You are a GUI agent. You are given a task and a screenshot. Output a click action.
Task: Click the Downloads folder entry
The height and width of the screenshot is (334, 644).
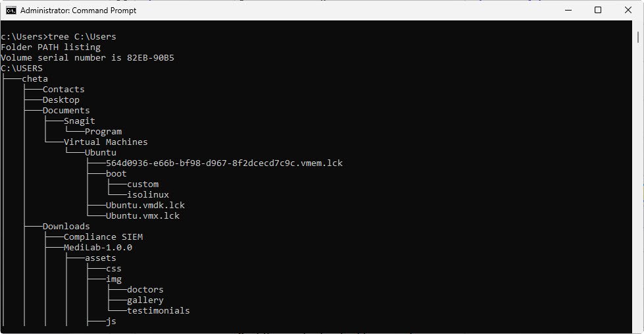[66, 226]
